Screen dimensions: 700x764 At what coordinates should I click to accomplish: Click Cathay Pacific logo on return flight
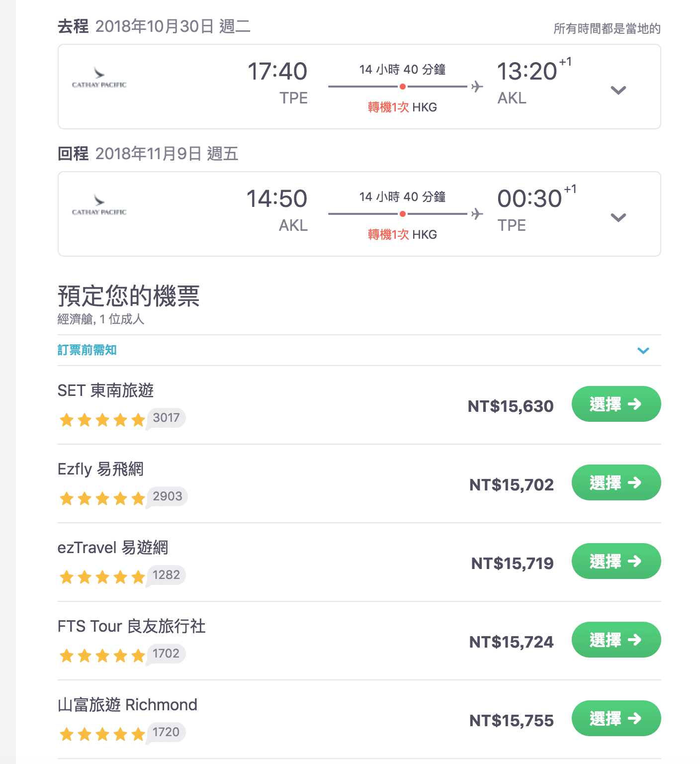(x=99, y=206)
